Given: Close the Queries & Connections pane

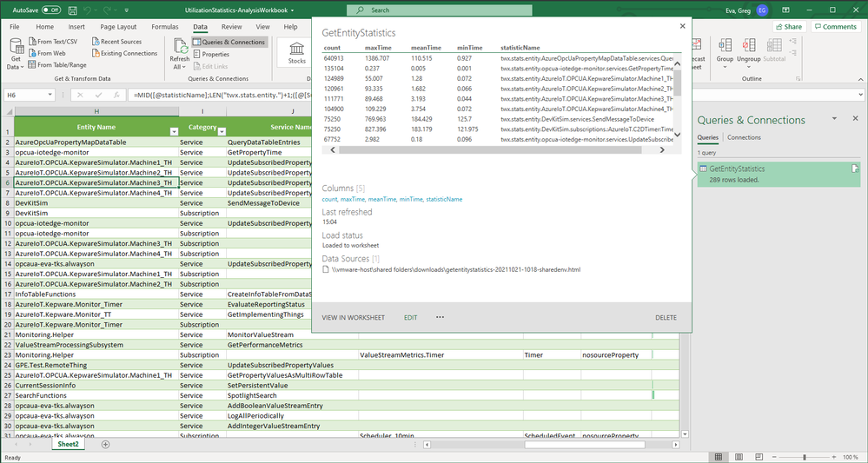Looking at the screenshot, I should 855,118.
